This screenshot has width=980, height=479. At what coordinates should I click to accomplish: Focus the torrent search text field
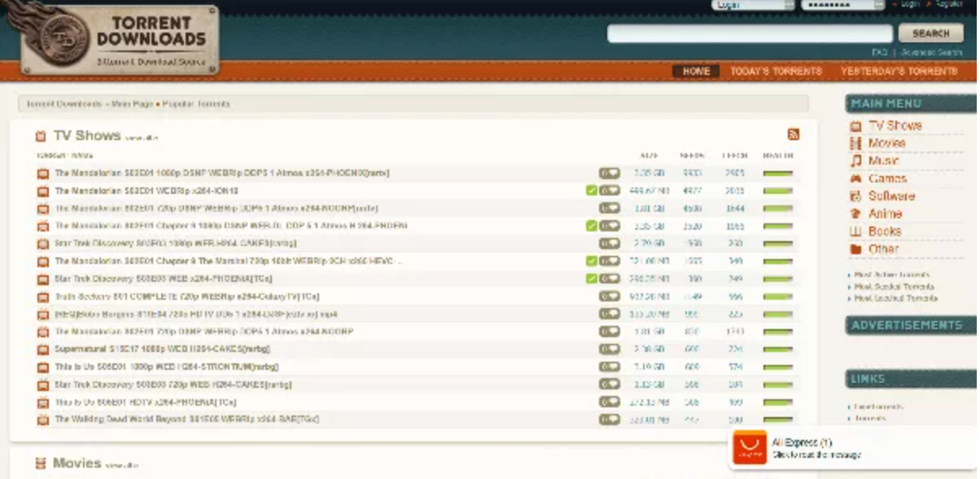tap(750, 33)
